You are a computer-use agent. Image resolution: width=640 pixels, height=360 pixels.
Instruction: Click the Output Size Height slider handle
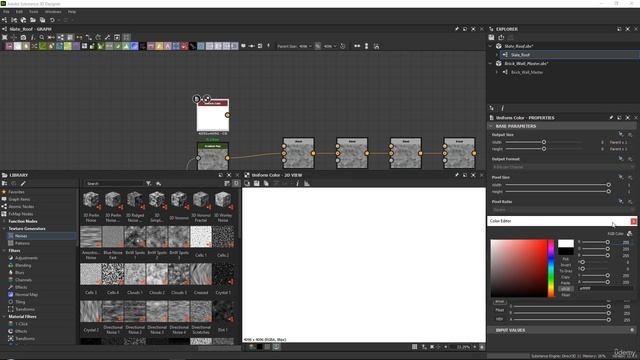(544, 149)
